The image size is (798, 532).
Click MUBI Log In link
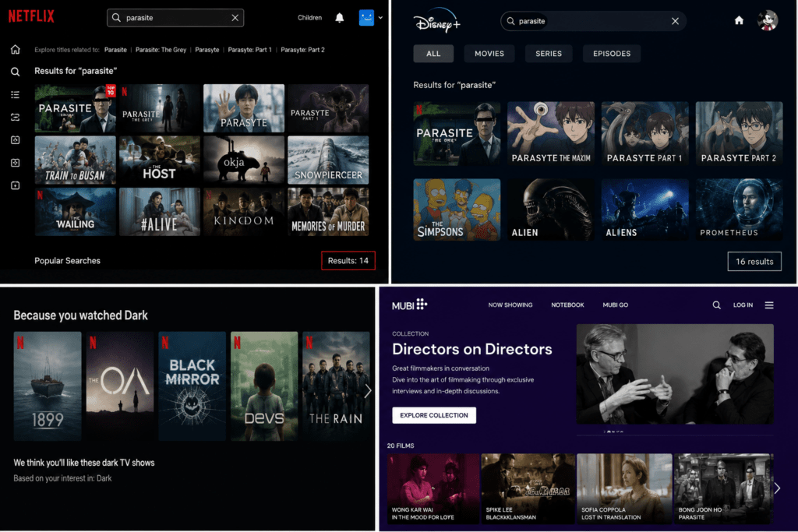[743, 305]
